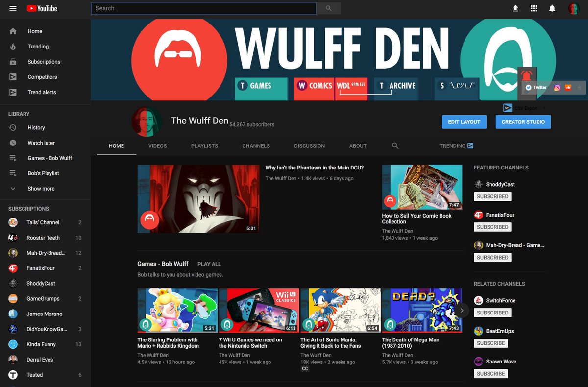Switch to the About tab
Viewport: 588px width, 387px height.
point(358,146)
